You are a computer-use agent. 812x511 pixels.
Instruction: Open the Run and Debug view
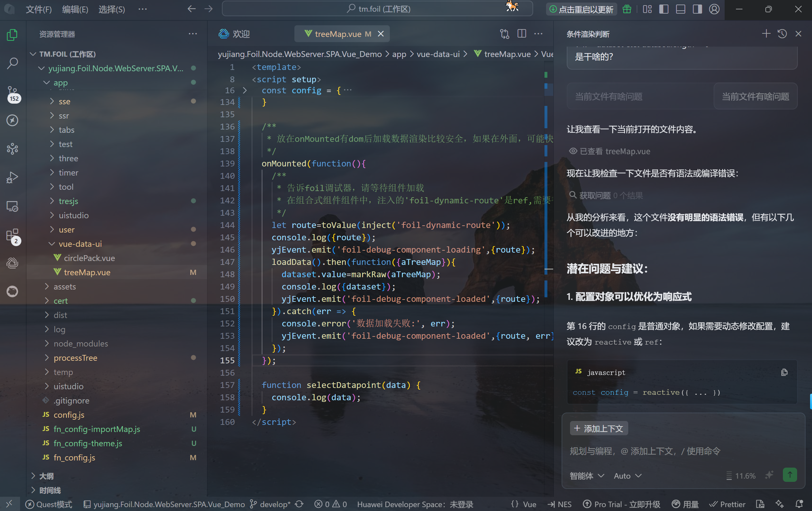(13, 177)
